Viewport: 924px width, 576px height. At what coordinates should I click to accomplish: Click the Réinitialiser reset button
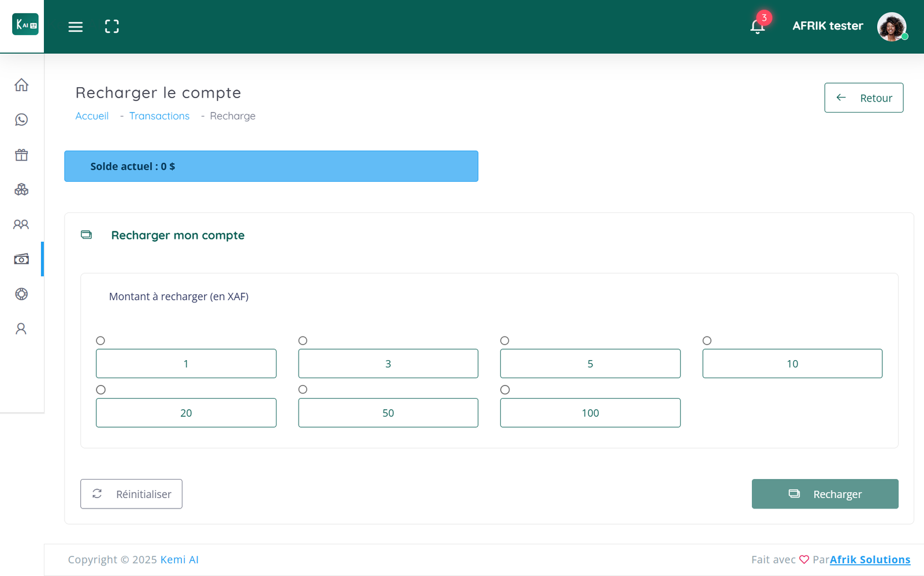tap(131, 494)
